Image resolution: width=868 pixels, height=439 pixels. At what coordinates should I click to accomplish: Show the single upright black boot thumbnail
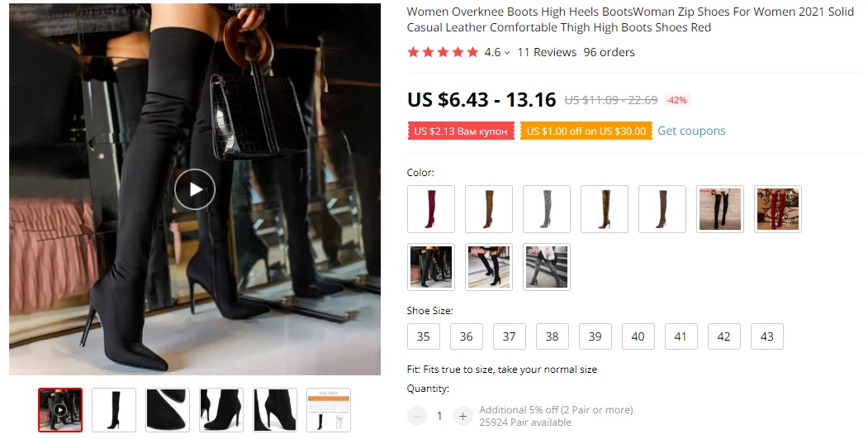114,410
